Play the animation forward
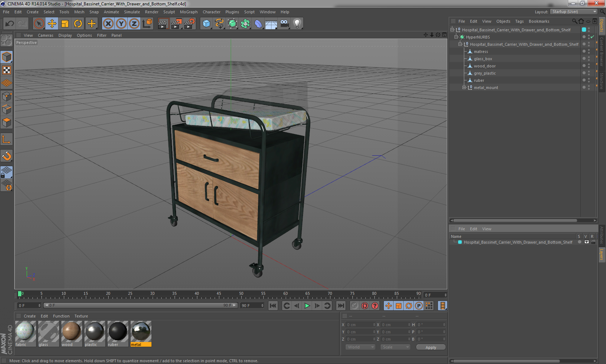 (x=307, y=306)
